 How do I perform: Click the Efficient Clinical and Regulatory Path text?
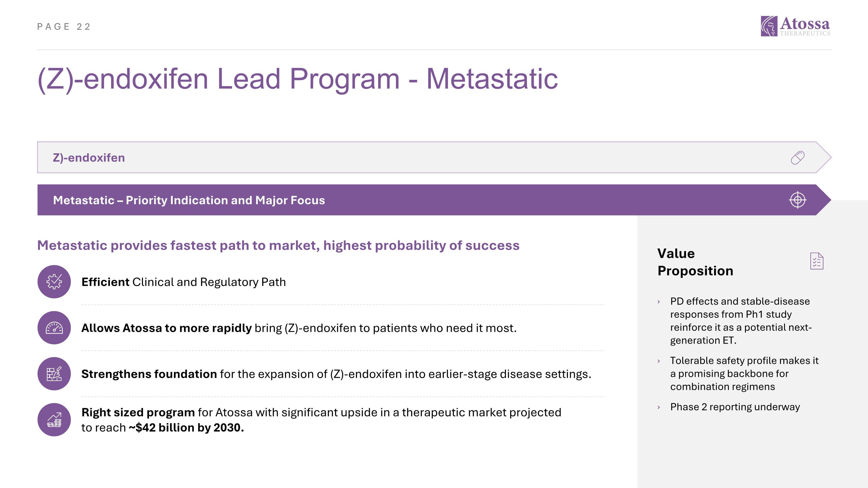[x=184, y=282]
